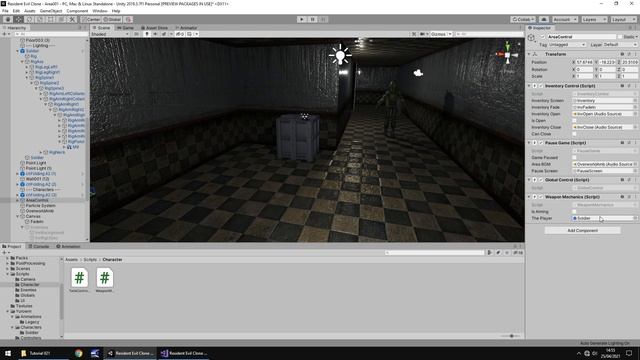Select the Rect transform tool
Image resolution: width=640 pixels, height=360 pixels.
pyautogui.click(x=51, y=19)
